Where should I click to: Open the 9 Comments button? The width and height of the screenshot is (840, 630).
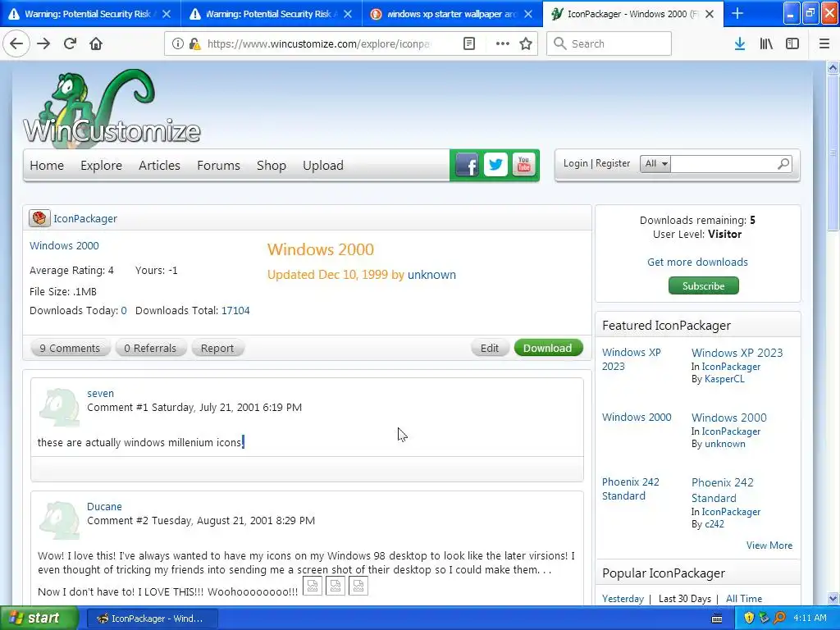(x=70, y=348)
